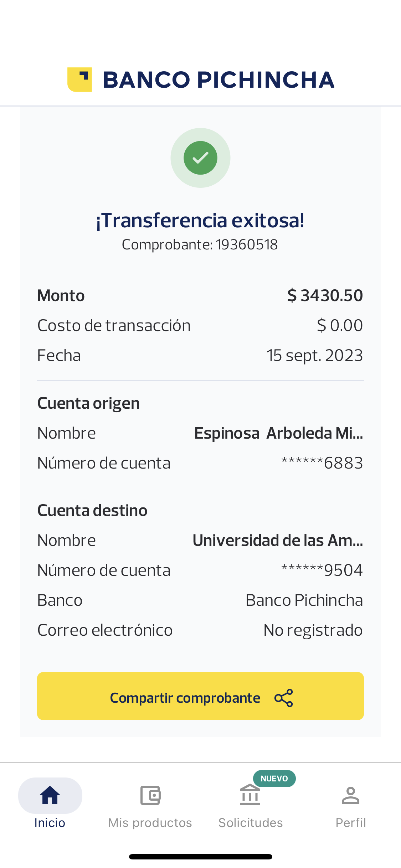Tap the Perfil person icon
This screenshot has height=868, width=401.
point(351,795)
